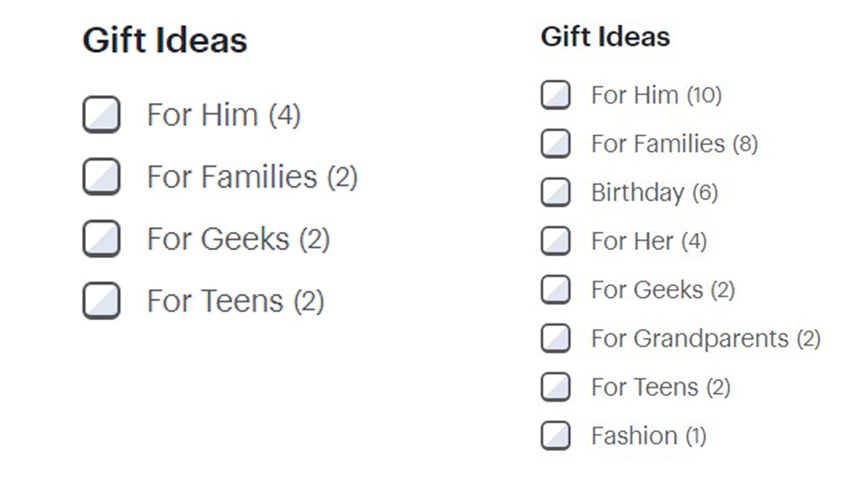This screenshot has height=488, width=868.
Task: Click the 'Fashion (1)' filter label
Action: [648, 436]
